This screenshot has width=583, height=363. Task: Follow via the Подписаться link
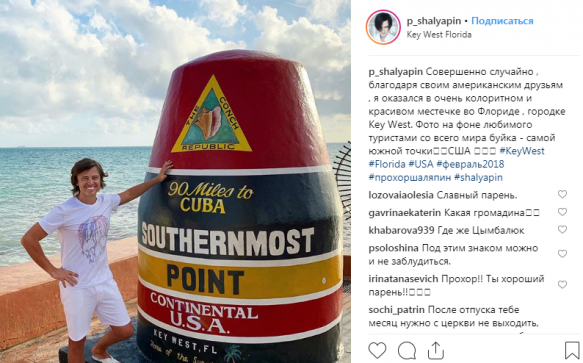point(502,21)
